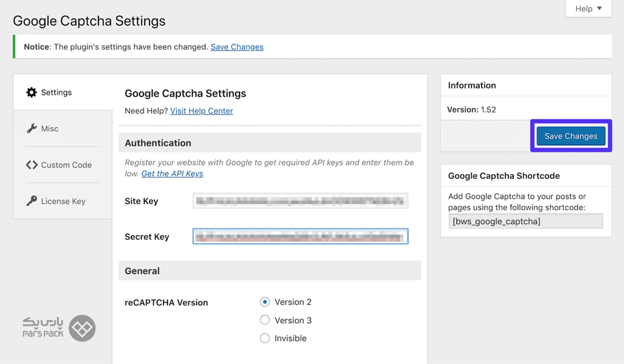Click the Information panel heading
Screen dimensions: 624x364
pyautogui.click(x=472, y=85)
